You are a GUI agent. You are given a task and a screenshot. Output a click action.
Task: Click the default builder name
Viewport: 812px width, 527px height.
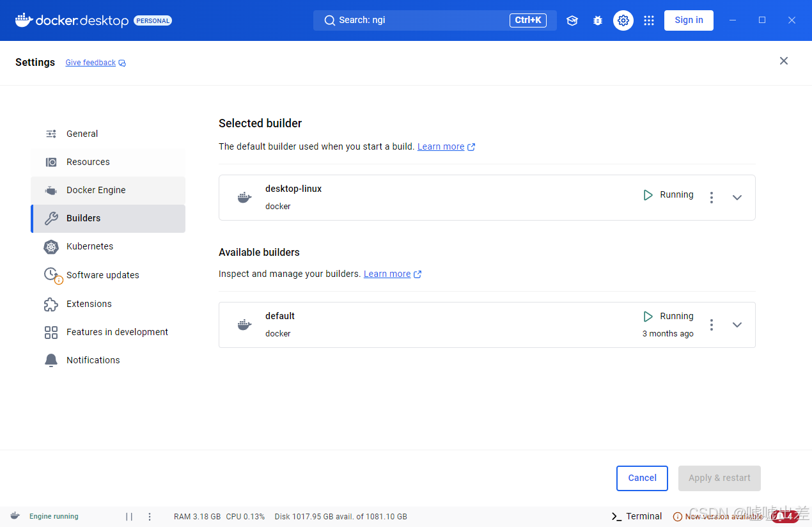point(280,316)
